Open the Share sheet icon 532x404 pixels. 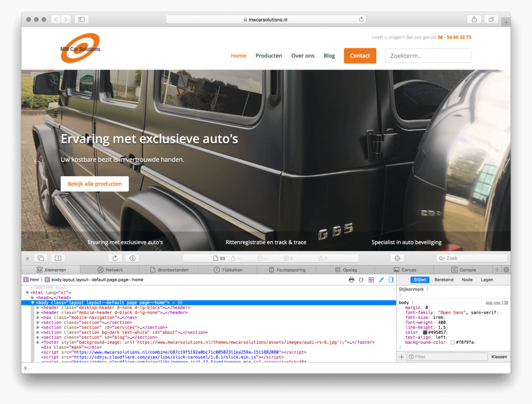[474, 19]
